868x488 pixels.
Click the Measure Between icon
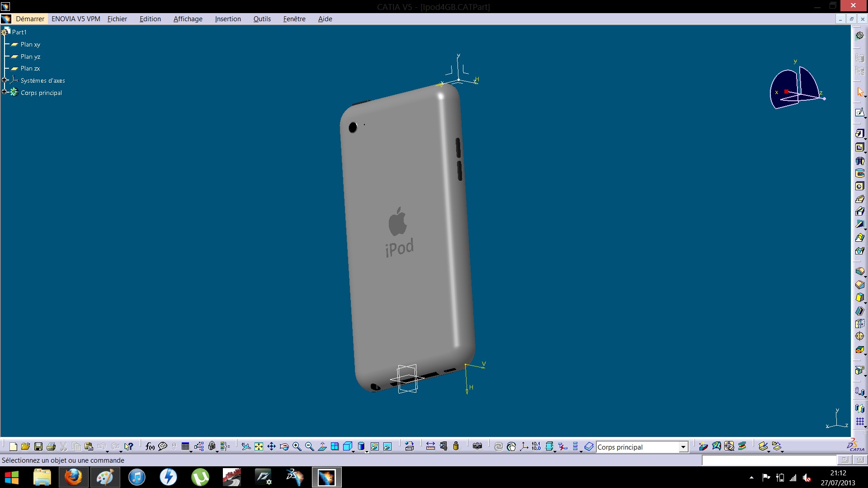[x=430, y=447]
